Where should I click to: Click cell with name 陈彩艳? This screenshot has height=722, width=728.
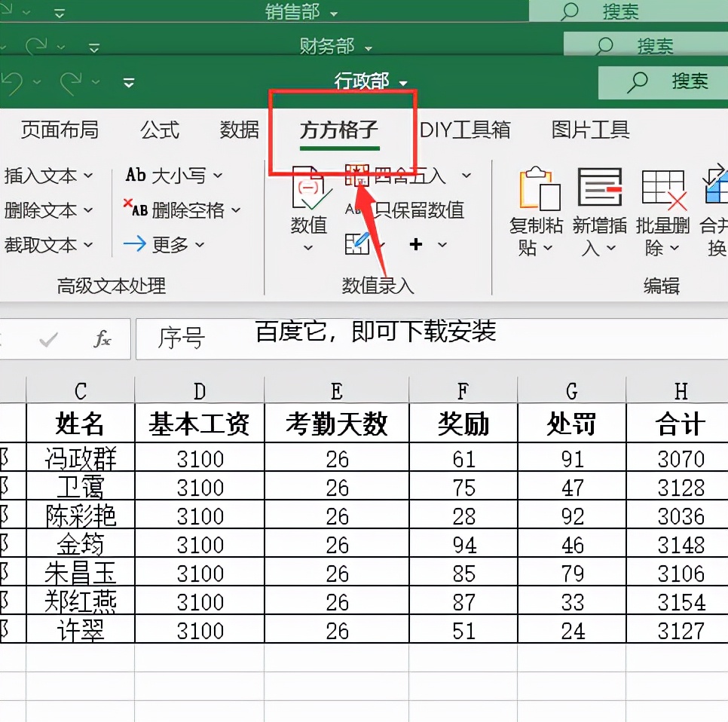(81, 515)
